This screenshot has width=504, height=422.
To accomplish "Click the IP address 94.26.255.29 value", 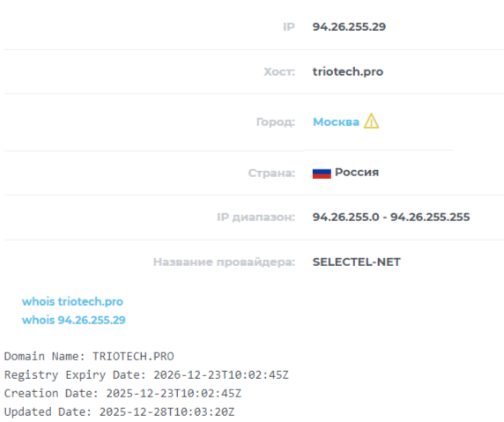I will pos(349,26).
